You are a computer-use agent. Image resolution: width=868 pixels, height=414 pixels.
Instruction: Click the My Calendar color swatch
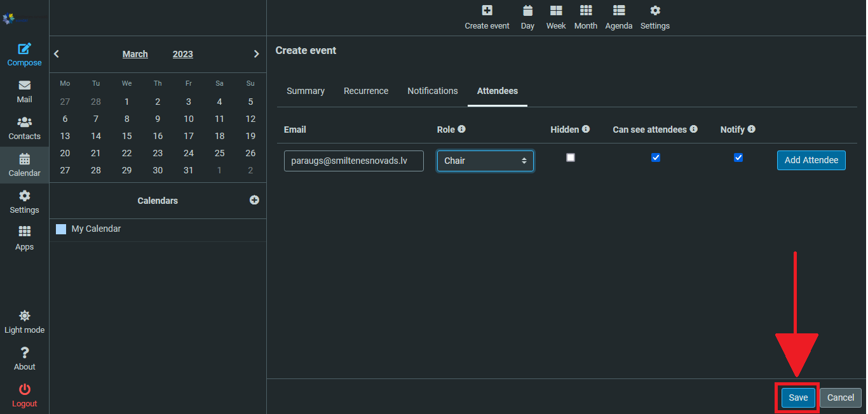61,229
